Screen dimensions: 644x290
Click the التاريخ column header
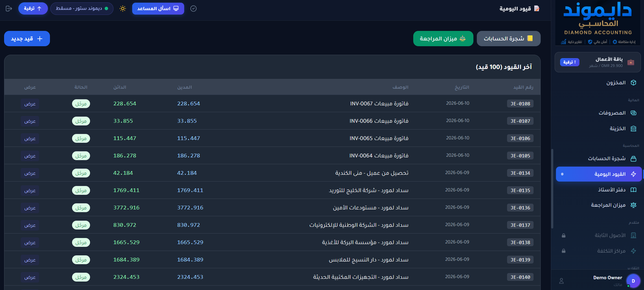point(462,87)
